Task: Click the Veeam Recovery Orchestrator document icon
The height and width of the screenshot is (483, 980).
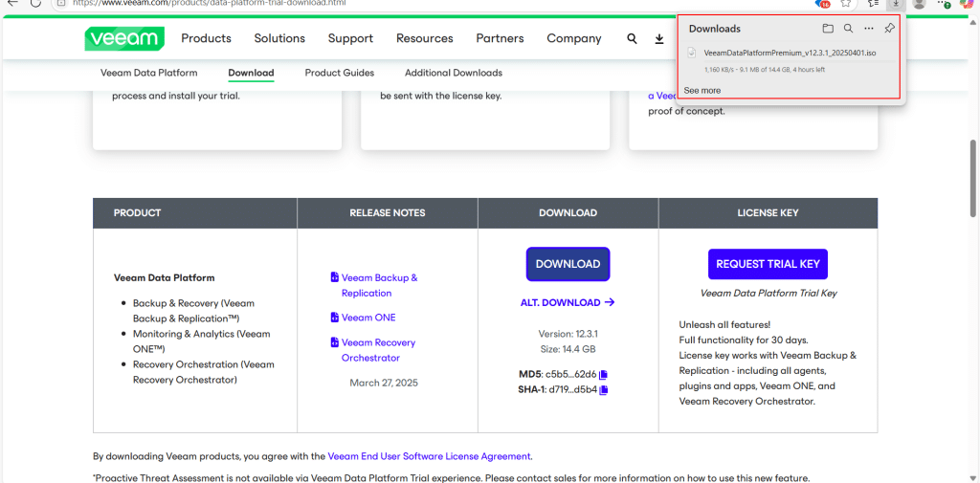Action: coord(334,342)
